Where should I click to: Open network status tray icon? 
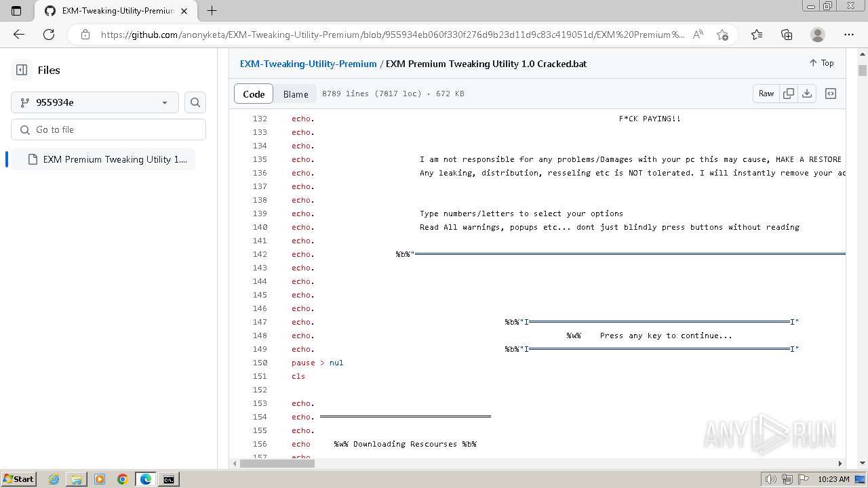[786, 479]
